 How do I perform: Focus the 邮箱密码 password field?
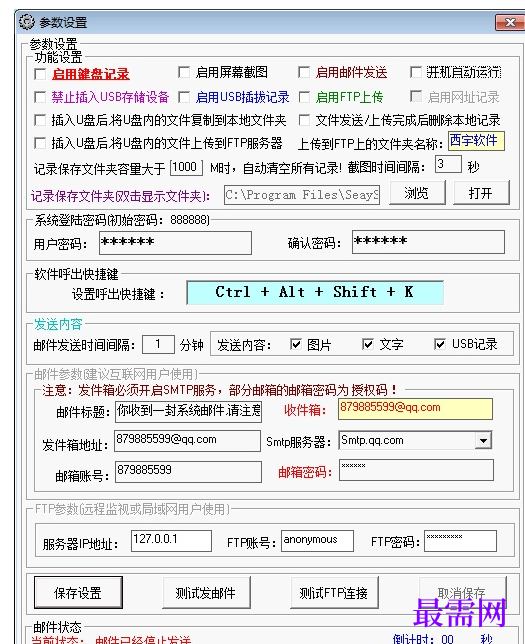tap(417, 470)
